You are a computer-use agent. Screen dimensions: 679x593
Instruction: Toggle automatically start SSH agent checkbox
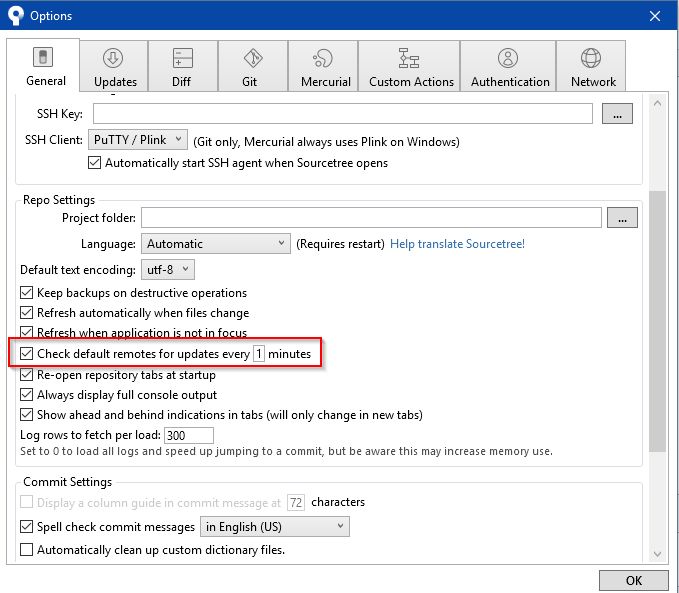click(94, 162)
